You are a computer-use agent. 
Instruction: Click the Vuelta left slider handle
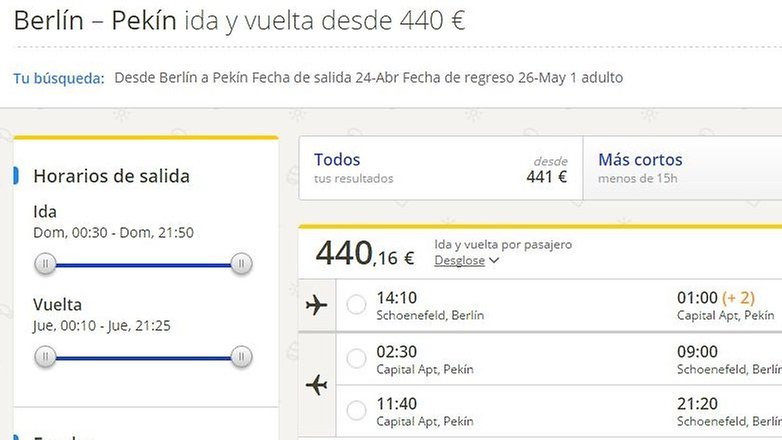[45, 356]
